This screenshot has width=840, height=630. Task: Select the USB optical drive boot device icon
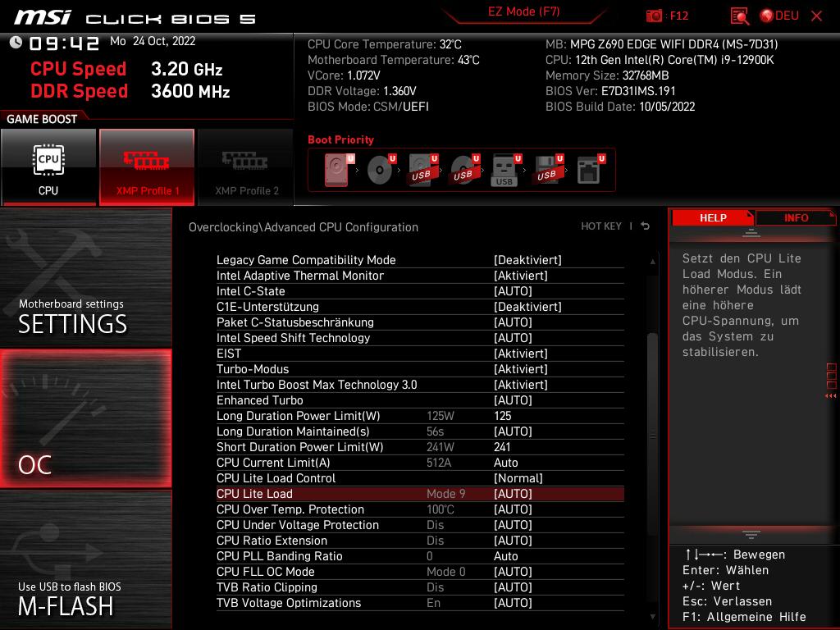pyautogui.click(x=464, y=170)
